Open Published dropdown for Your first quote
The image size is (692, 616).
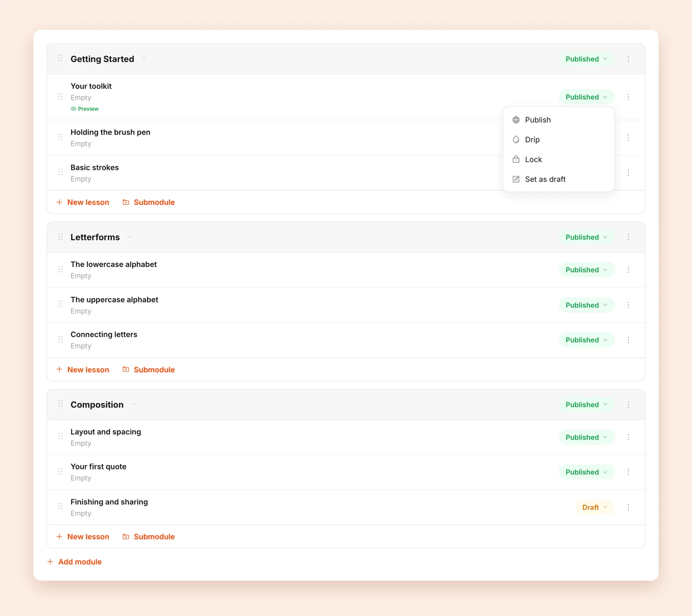coord(586,472)
